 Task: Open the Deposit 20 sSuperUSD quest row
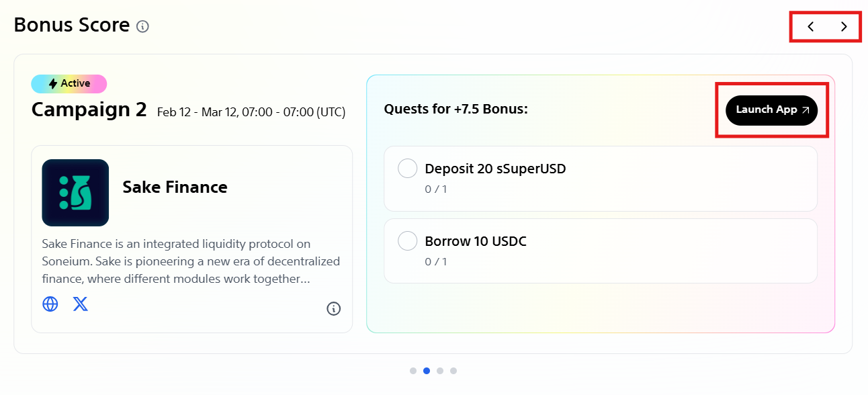(600, 178)
